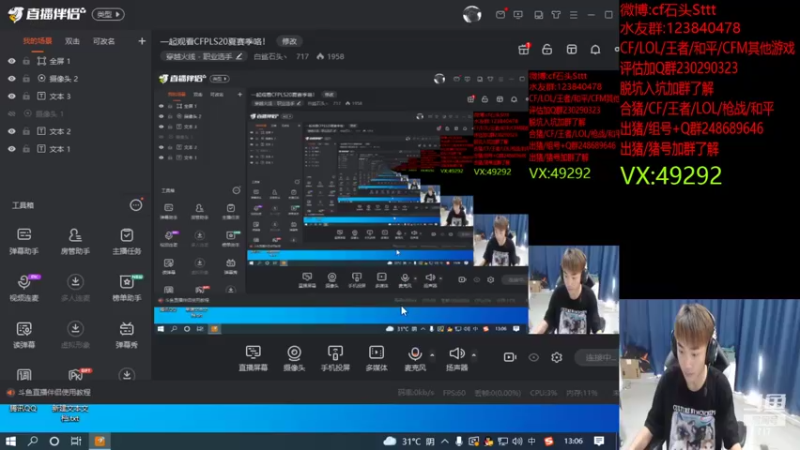This screenshot has height=450, width=800.
Task: Download 虚拟形象 tool in main toolbox
Action: pyautogui.click(x=75, y=334)
